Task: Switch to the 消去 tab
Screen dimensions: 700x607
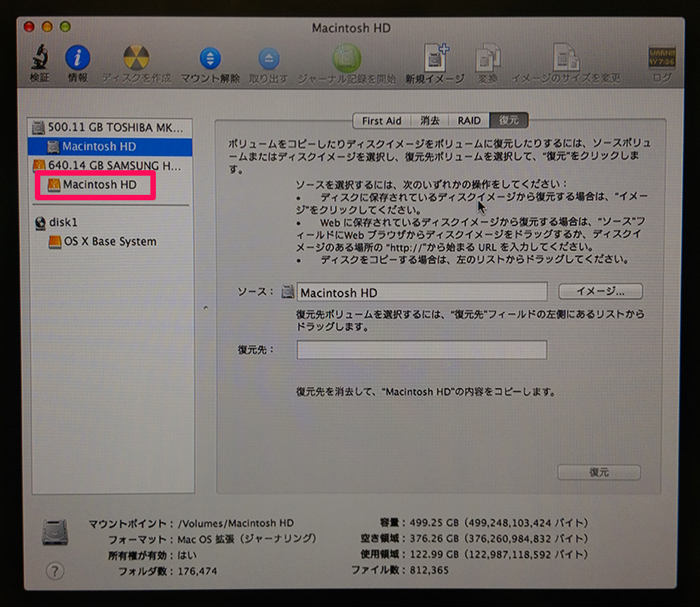Action: [430, 121]
